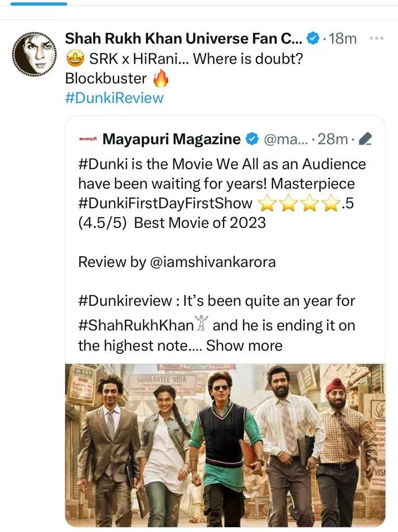Open the three-dot more options menu
Image resolution: width=398 pixels, height=532 pixels.
point(376,38)
